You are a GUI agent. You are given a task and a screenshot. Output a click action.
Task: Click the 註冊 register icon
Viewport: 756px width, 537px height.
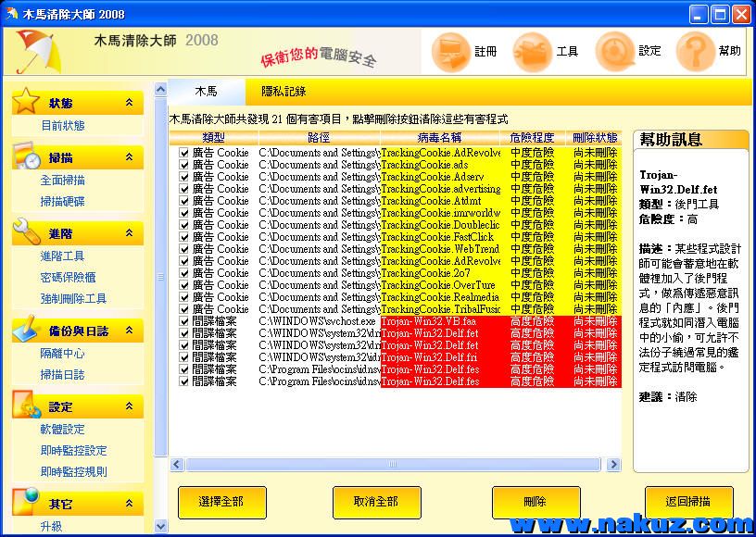point(451,52)
